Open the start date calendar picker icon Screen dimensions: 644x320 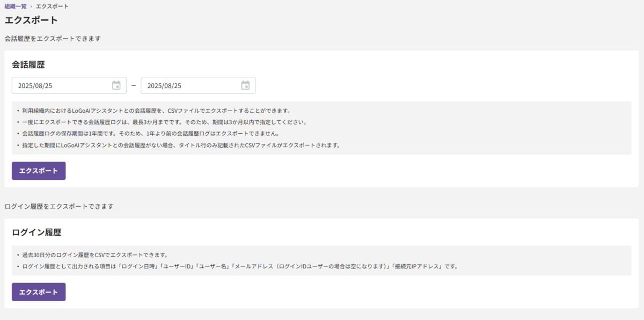(116, 85)
